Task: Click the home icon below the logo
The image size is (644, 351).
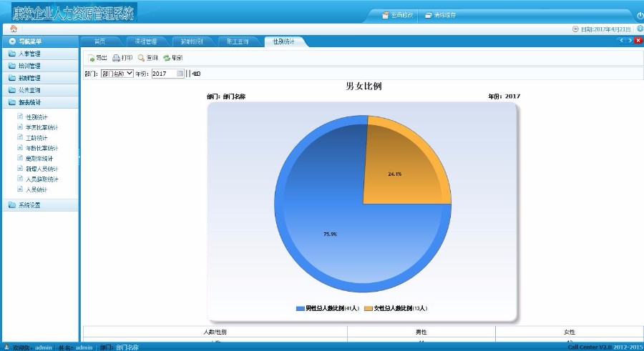Action: click(x=13, y=29)
